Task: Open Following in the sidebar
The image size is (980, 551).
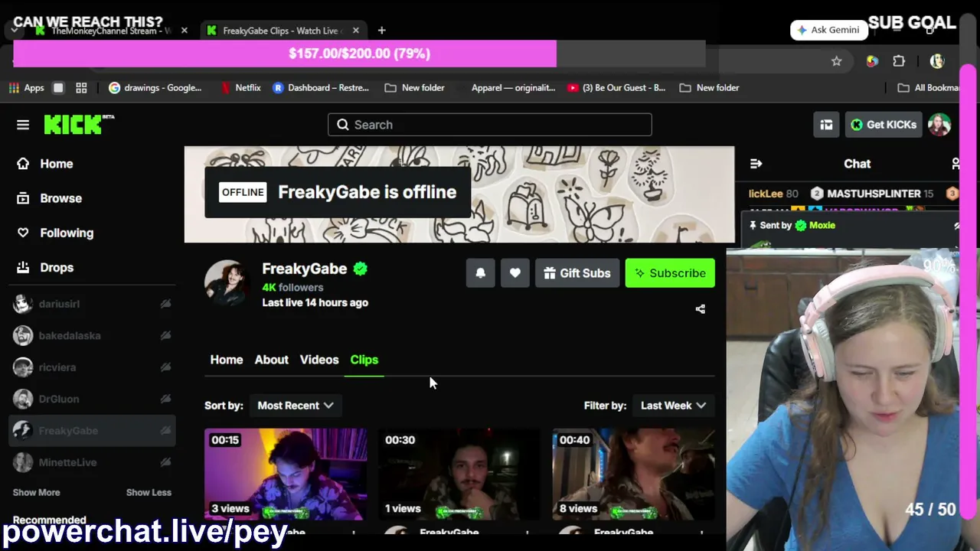Action: [x=67, y=233]
